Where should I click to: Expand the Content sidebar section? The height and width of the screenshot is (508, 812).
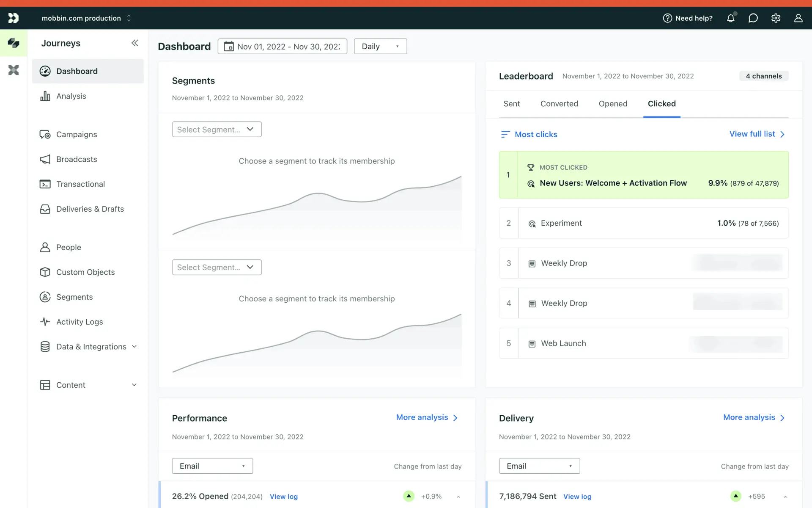tap(134, 385)
